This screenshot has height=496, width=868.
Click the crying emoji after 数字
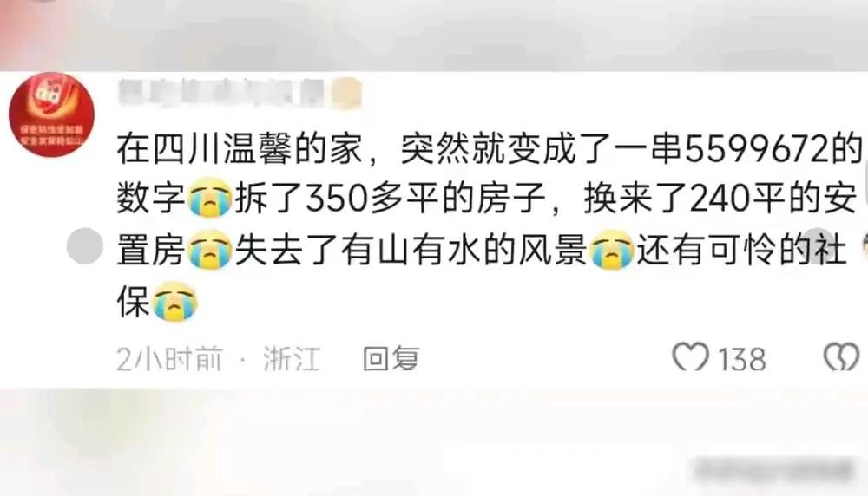pyautogui.click(x=210, y=199)
